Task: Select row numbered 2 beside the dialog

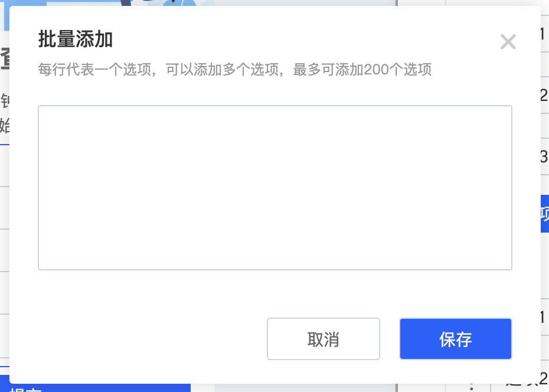Action: [545, 95]
